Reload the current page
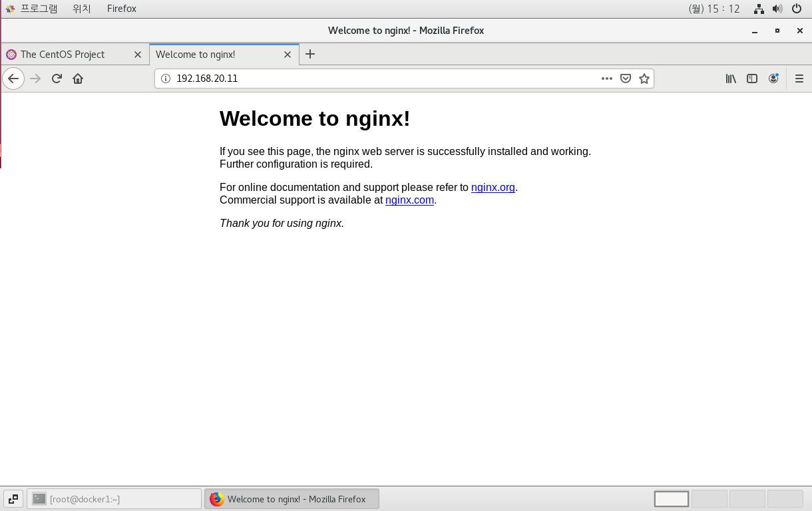Viewport: 812px width, 511px height. pos(57,79)
